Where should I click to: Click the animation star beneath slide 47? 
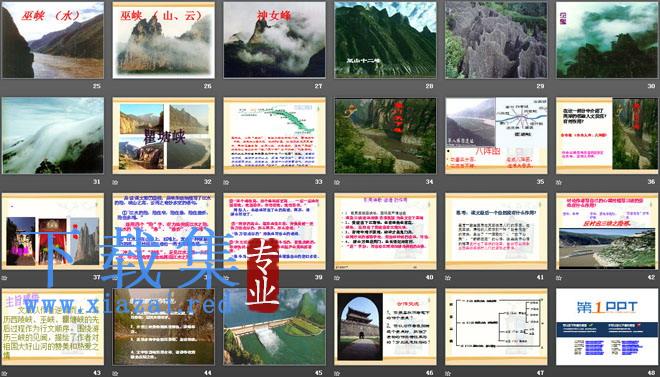[x=448, y=373]
